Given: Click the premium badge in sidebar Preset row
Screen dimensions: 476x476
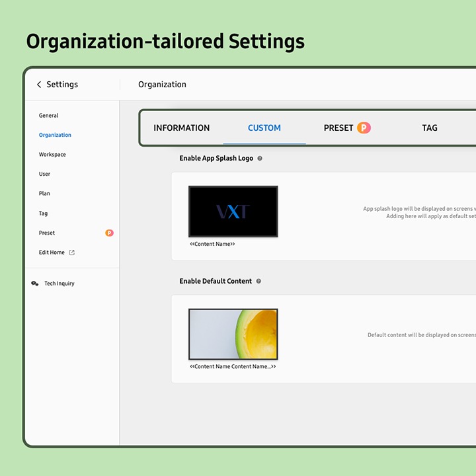Looking at the screenshot, I should [110, 233].
